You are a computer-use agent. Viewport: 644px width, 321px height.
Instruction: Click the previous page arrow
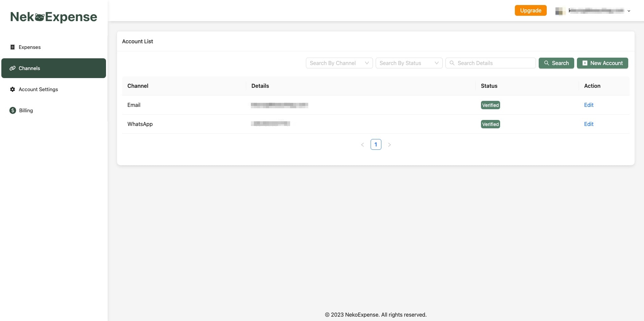pos(363,145)
